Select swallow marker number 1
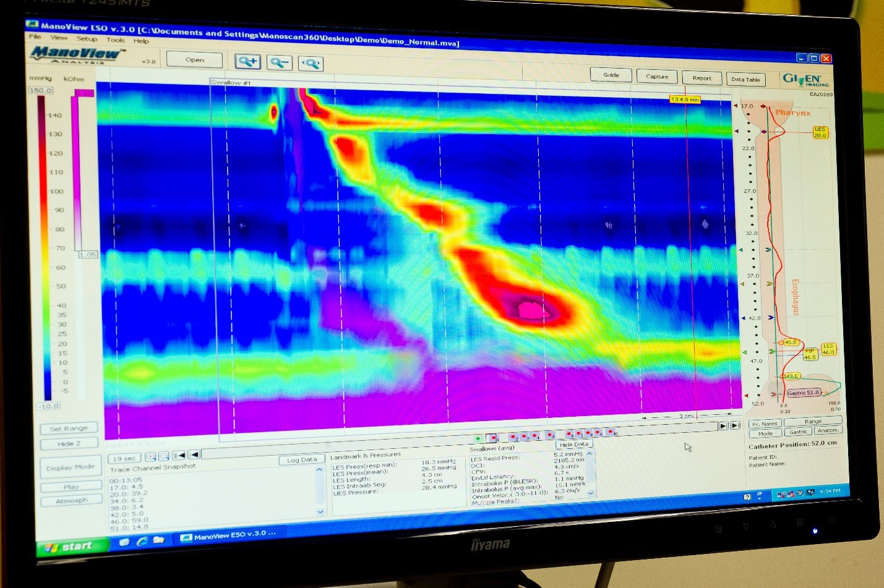 [x=492, y=438]
